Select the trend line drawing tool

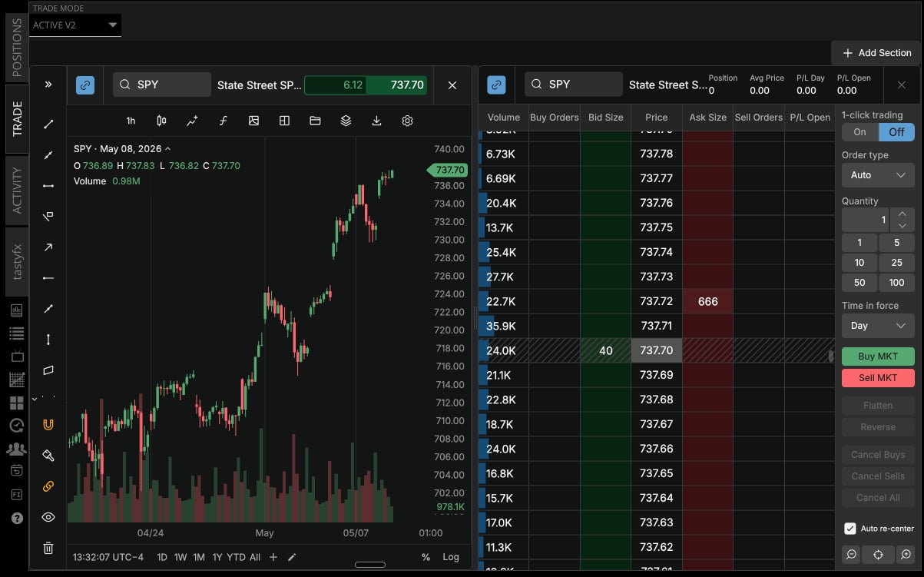48,124
